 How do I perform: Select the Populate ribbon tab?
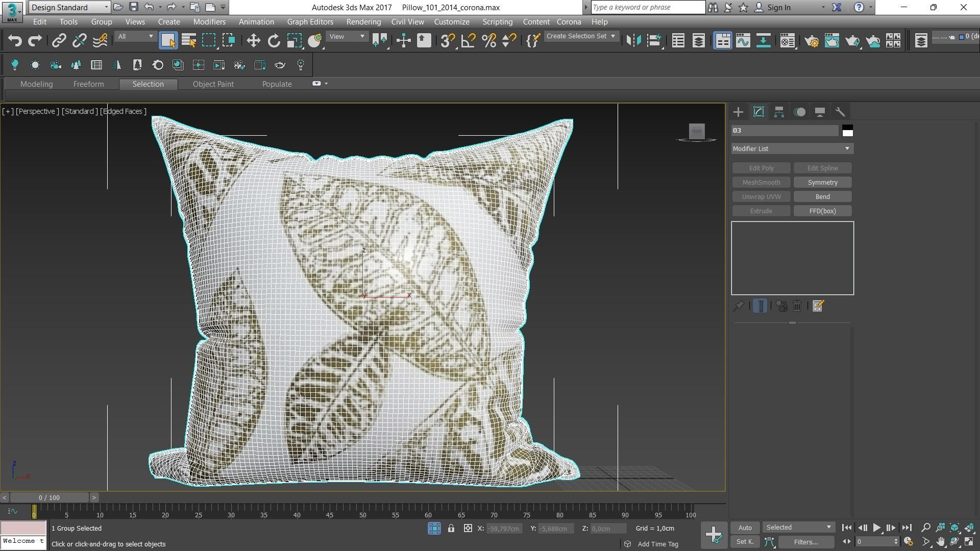(x=277, y=84)
